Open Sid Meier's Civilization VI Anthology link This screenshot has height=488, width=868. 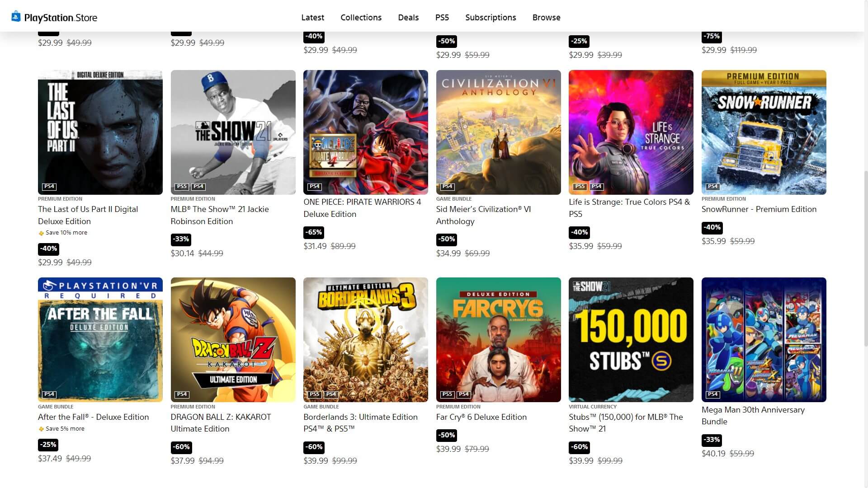point(483,215)
